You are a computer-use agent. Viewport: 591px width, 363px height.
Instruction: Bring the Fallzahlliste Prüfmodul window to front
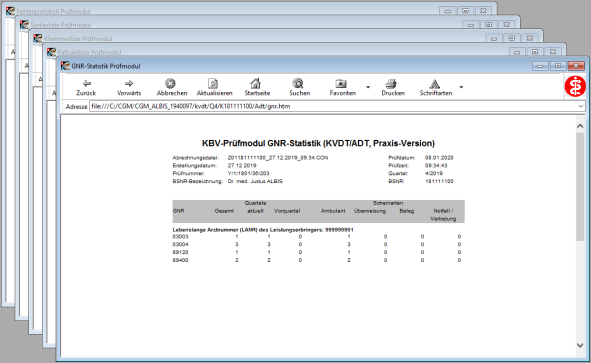point(89,52)
